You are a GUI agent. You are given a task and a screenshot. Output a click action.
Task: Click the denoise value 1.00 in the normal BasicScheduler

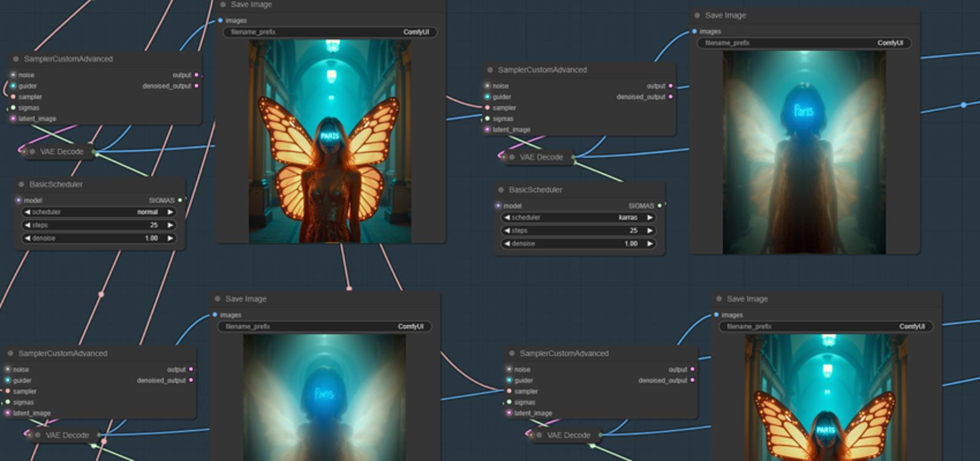click(151, 238)
